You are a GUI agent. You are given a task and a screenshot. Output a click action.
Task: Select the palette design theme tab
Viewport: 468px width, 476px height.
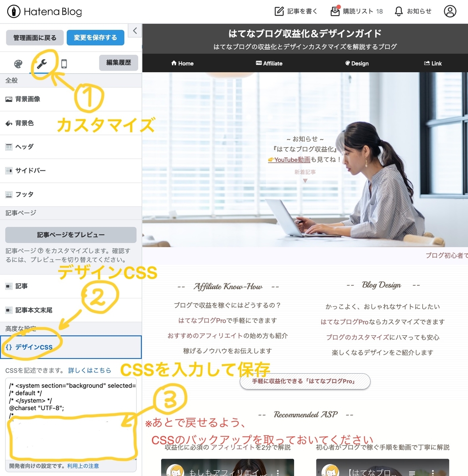[18, 64]
